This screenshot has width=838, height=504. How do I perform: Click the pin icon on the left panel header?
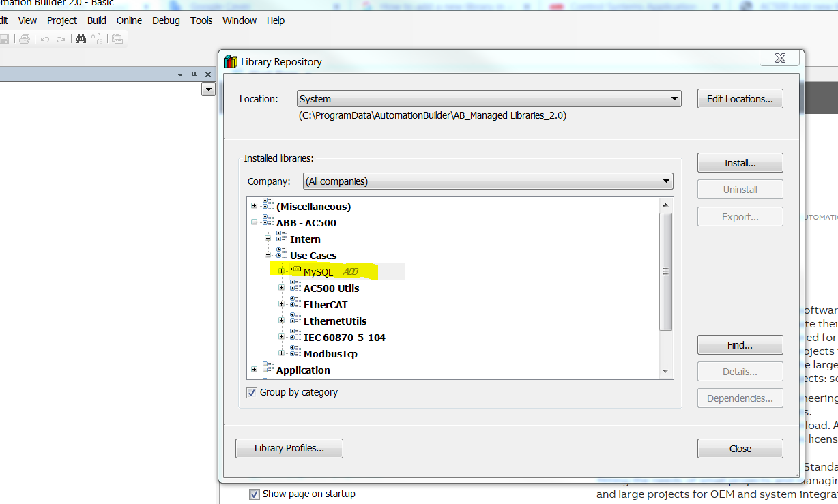pos(194,74)
